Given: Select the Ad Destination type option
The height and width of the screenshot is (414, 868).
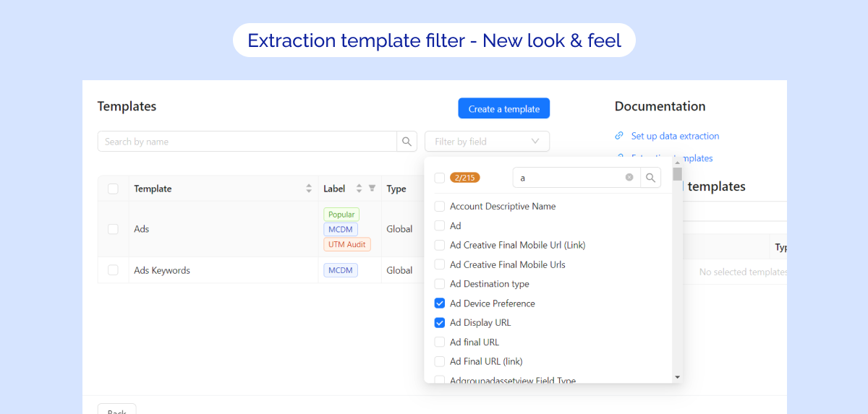Looking at the screenshot, I should [489, 284].
